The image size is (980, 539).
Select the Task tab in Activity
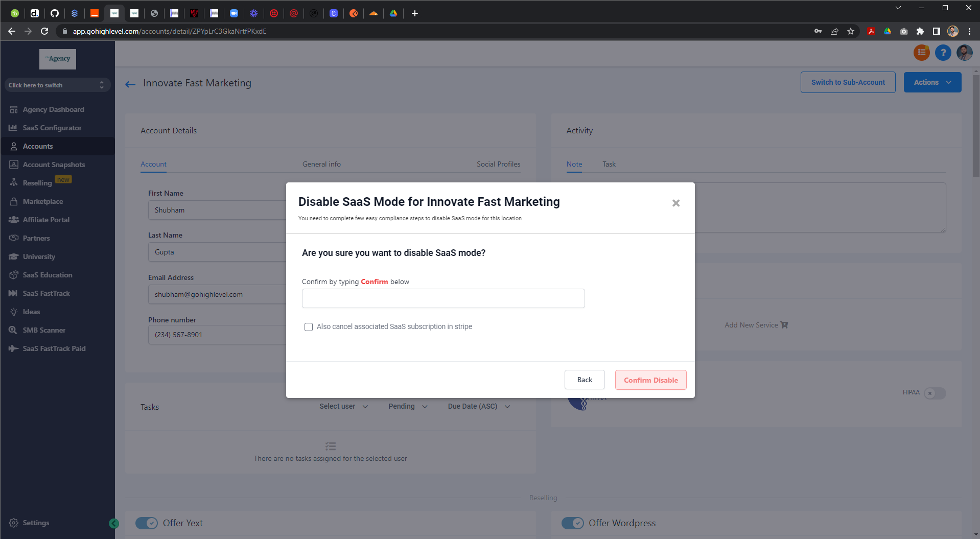click(x=609, y=164)
